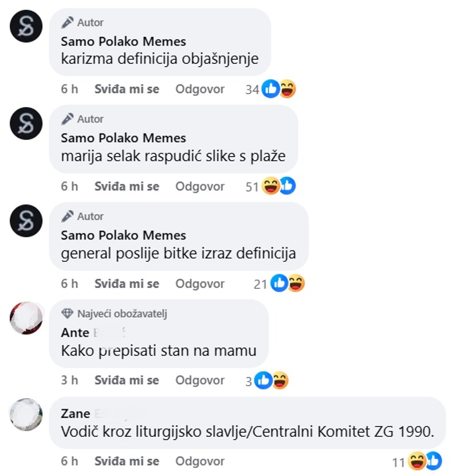Image resolution: width=460 pixels, height=476 pixels.
Task: Open Samo Polako Memes avatar on first comment
Action: pos(26,26)
